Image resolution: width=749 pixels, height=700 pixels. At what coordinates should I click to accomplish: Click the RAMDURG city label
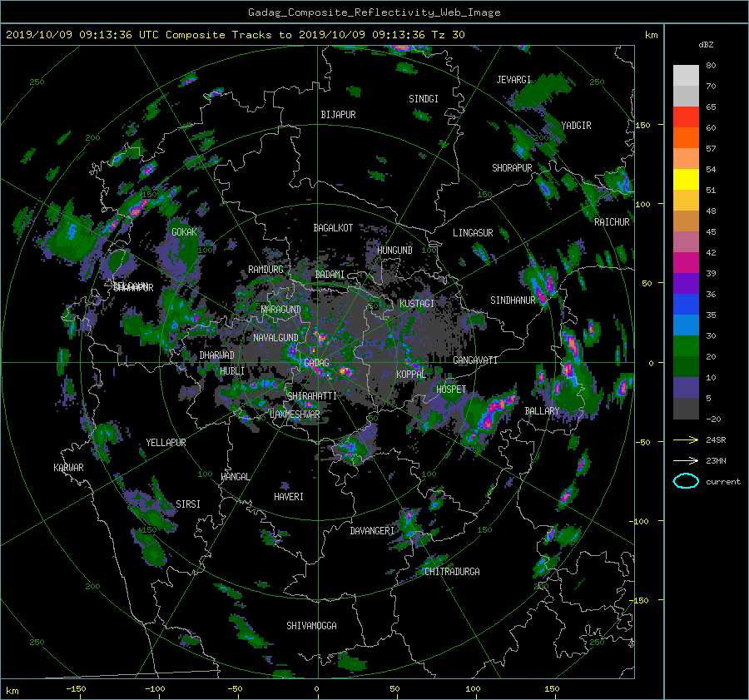(x=265, y=270)
